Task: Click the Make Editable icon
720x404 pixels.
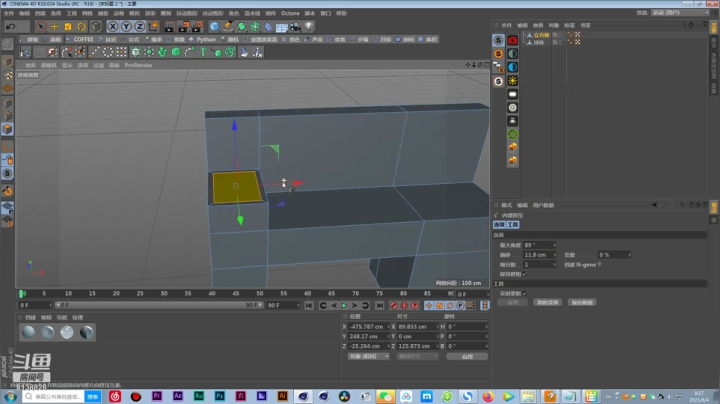Action: (7, 44)
